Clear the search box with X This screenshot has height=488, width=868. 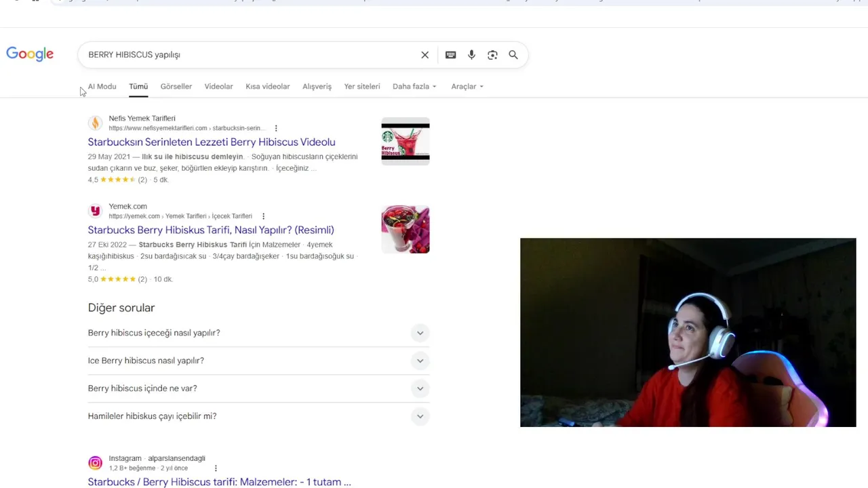click(x=425, y=55)
